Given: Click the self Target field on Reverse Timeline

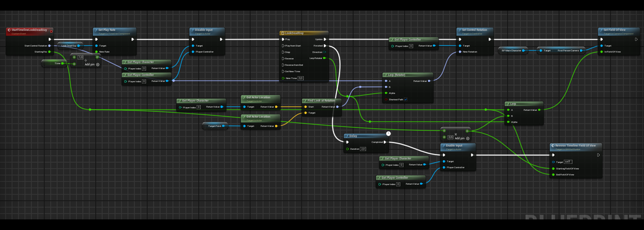Looking at the screenshot, I should [x=568, y=162].
